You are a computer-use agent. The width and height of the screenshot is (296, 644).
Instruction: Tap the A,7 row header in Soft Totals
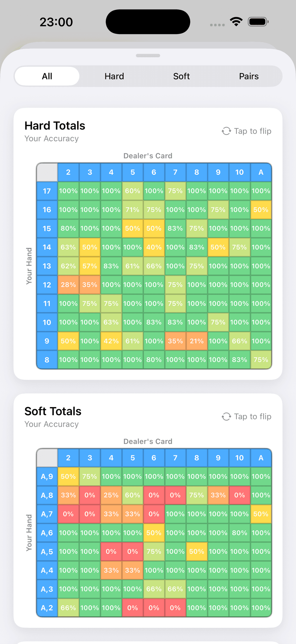click(47, 514)
